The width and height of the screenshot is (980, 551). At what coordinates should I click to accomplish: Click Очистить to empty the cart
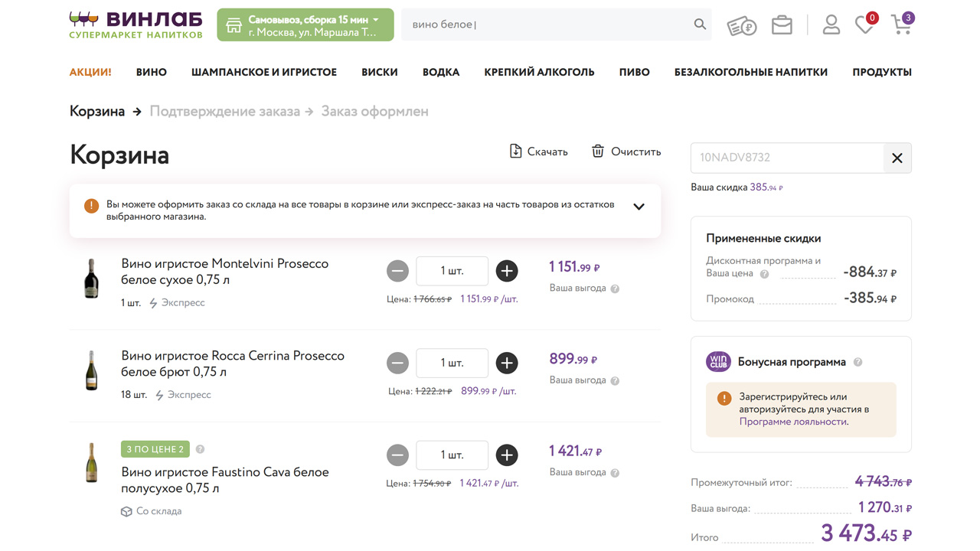tap(626, 152)
